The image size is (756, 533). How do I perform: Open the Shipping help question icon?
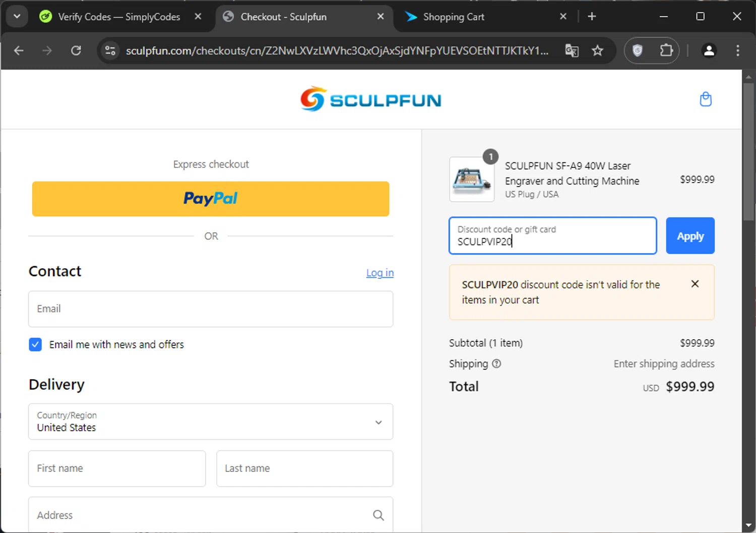(x=496, y=364)
